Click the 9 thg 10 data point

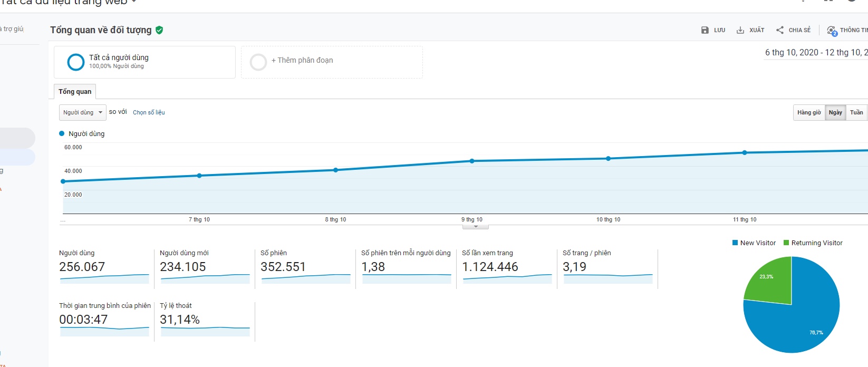tap(472, 161)
